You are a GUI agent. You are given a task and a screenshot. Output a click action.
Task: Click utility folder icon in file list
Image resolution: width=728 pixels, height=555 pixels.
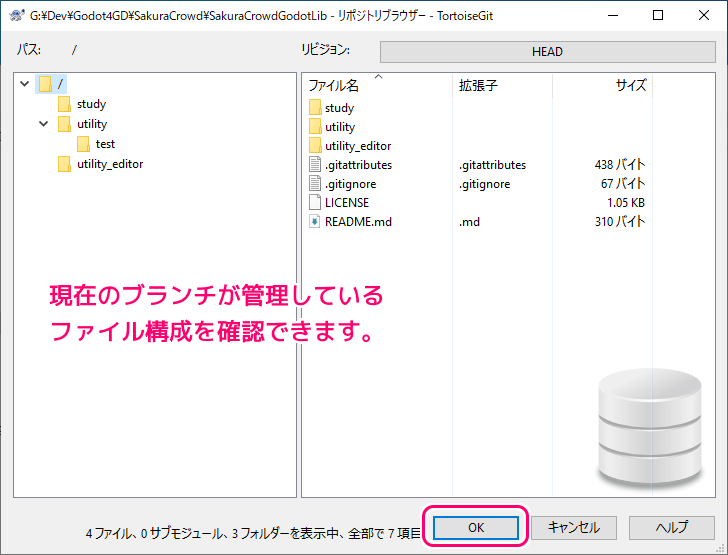coord(315,127)
